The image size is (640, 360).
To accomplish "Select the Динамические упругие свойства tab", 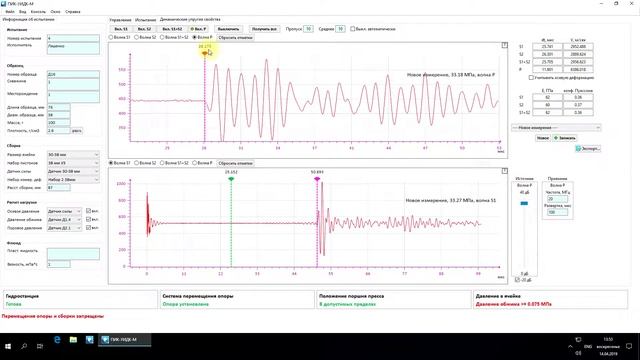I will click(190, 19).
